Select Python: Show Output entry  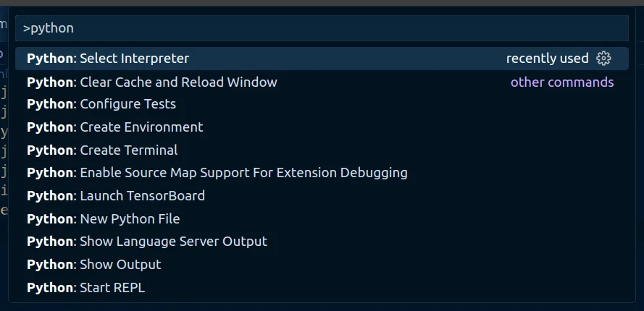click(x=94, y=265)
